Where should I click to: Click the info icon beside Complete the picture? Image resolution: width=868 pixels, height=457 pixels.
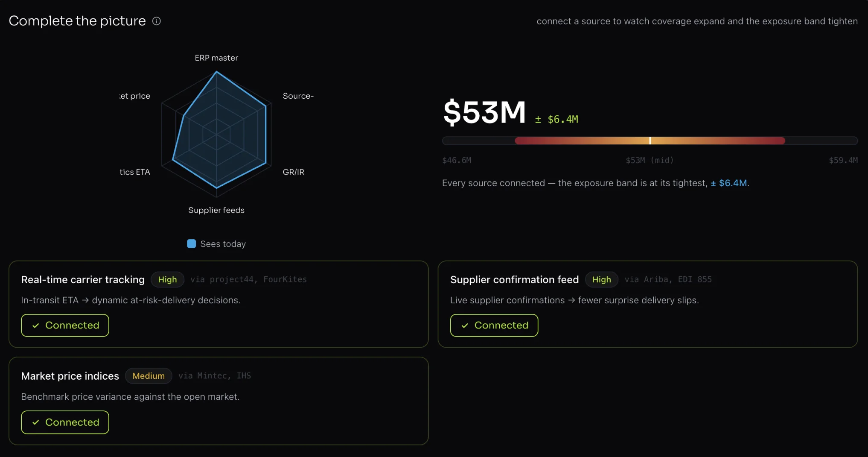[x=157, y=21]
